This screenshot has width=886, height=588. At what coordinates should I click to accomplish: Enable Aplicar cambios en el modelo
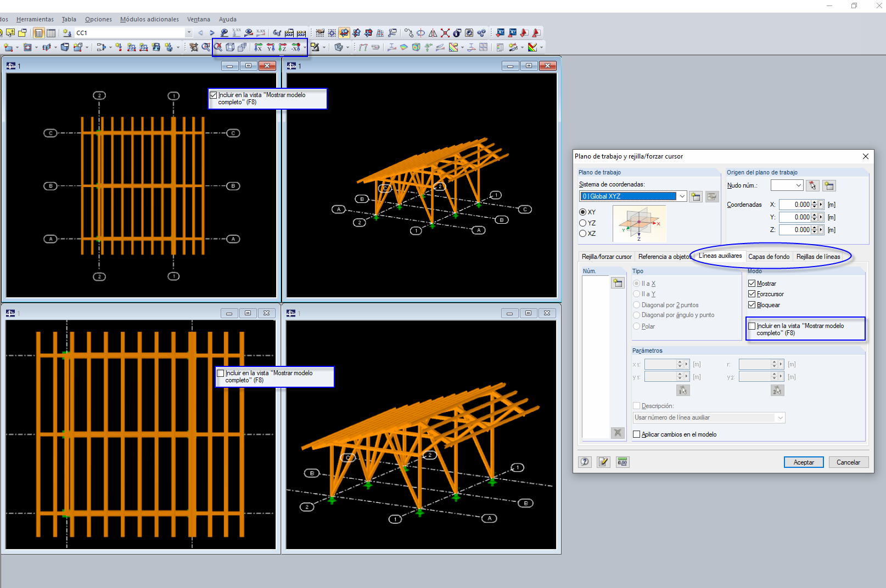point(637,434)
